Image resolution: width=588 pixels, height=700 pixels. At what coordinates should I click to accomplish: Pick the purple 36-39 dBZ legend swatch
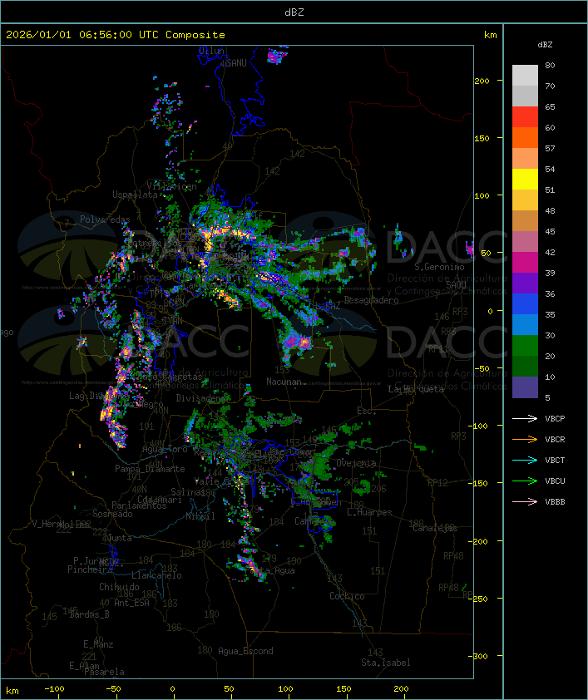(x=525, y=283)
